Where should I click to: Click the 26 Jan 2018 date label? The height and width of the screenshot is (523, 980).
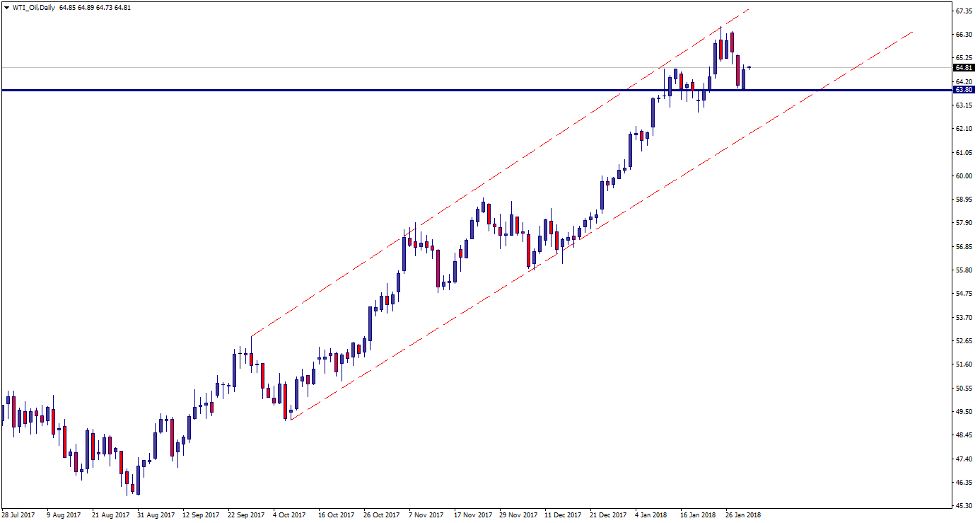(x=745, y=515)
